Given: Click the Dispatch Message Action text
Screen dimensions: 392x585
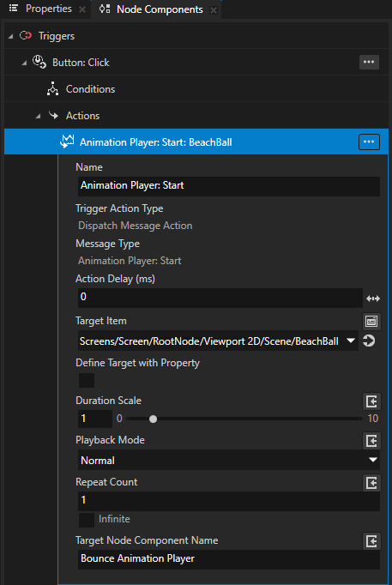Looking at the screenshot, I should tap(135, 226).
